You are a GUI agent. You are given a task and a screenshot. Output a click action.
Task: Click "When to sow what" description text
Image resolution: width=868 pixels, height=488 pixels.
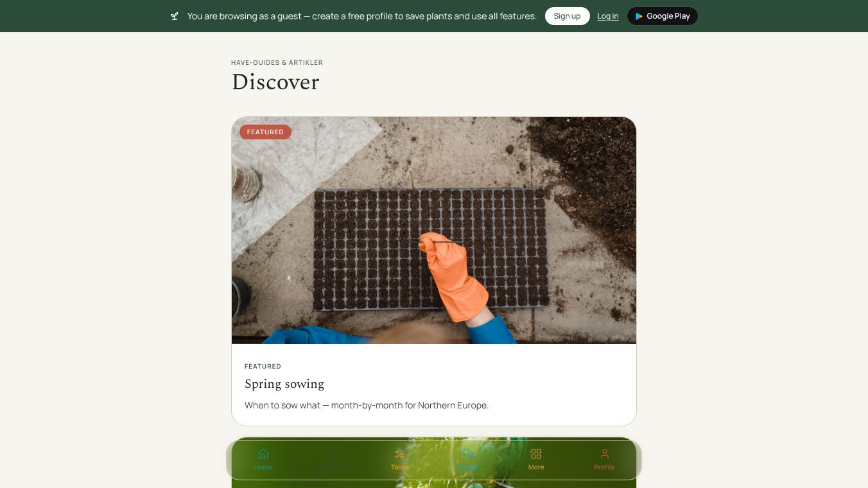367,405
